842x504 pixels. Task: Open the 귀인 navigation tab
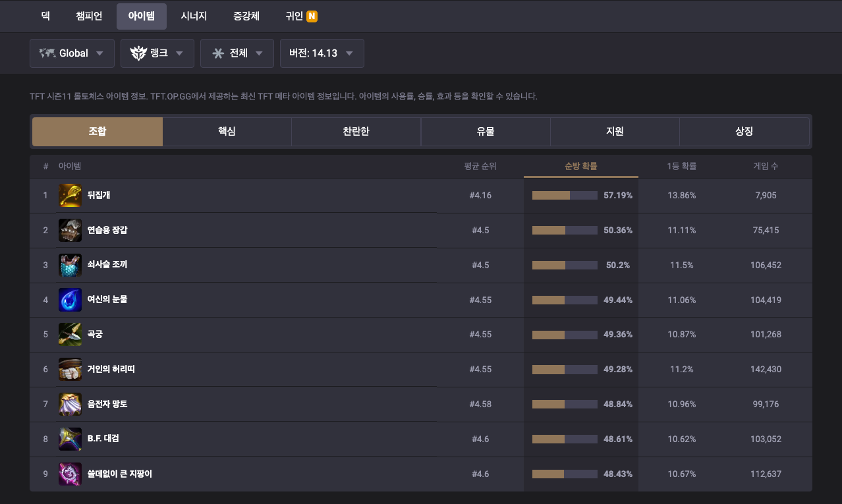pos(301,16)
